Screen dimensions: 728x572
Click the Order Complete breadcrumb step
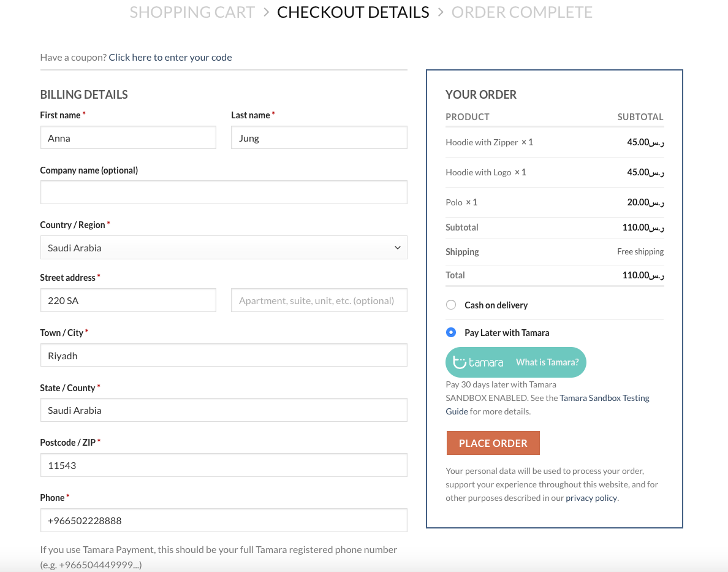pos(522,12)
